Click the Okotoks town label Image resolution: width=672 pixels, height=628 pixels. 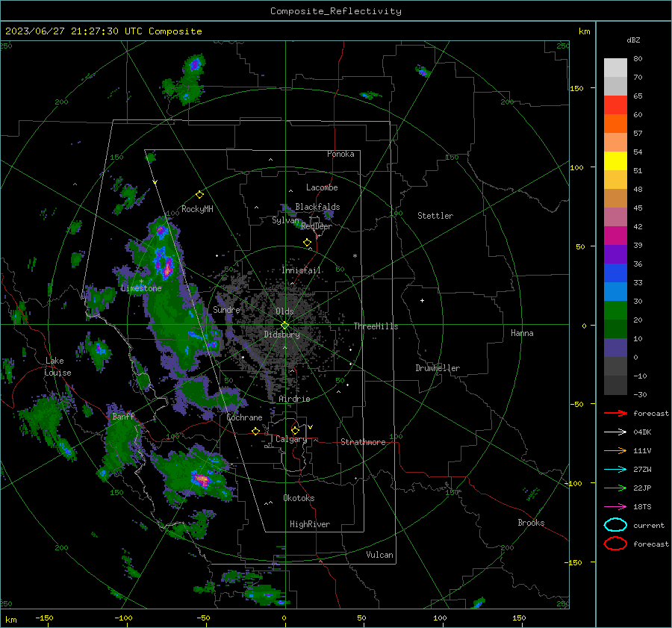pyautogui.click(x=299, y=498)
